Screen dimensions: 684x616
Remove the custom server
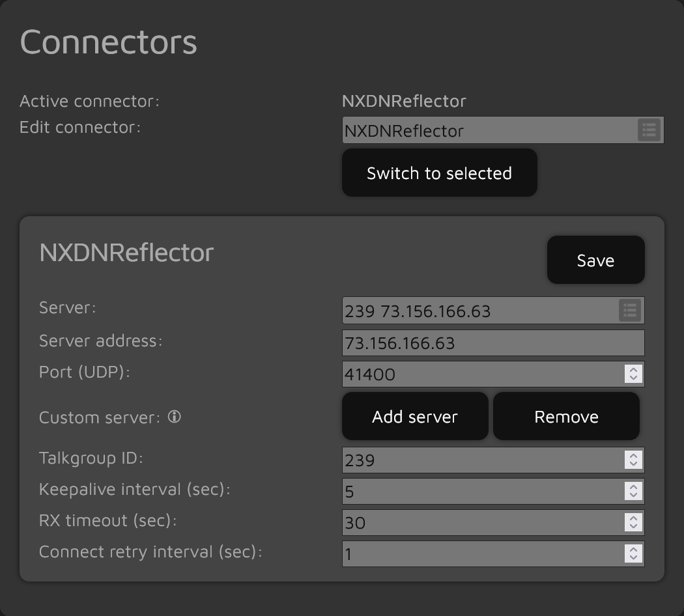[565, 416]
